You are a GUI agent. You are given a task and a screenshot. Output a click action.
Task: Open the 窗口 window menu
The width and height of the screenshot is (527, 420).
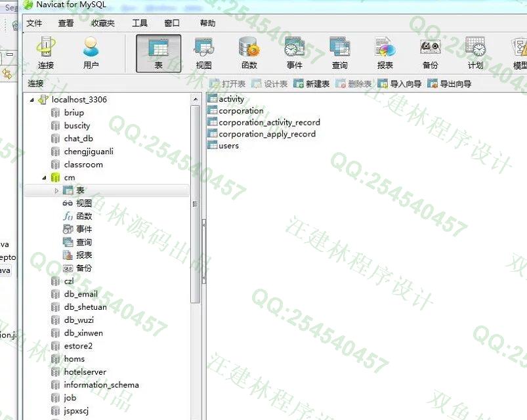click(x=172, y=23)
